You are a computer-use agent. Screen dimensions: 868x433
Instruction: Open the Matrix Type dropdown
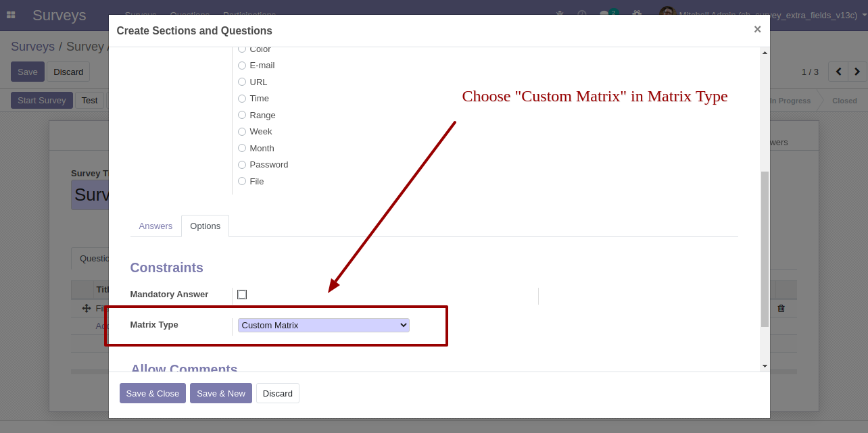coord(323,326)
